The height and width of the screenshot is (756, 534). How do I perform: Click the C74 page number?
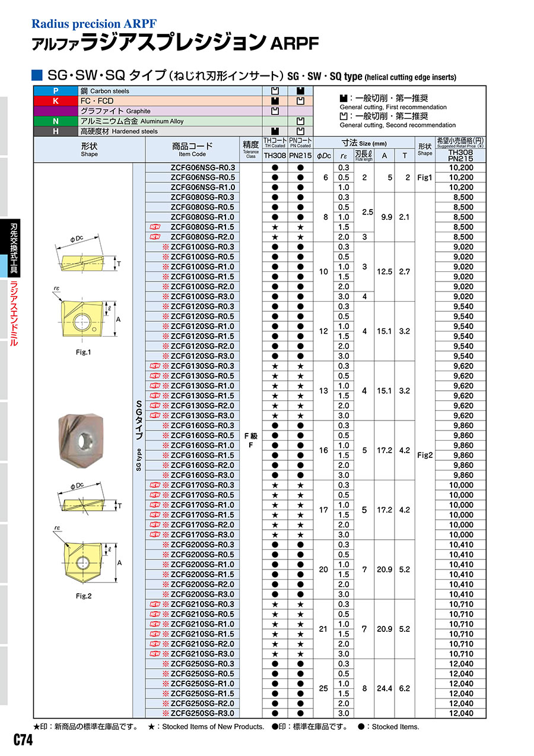pyautogui.click(x=23, y=740)
